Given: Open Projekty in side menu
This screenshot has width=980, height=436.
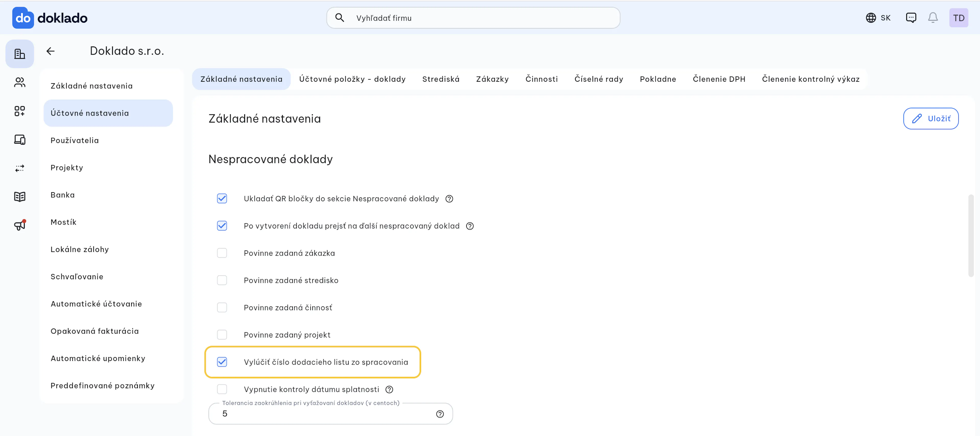Looking at the screenshot, I should [x=108, y=168].
